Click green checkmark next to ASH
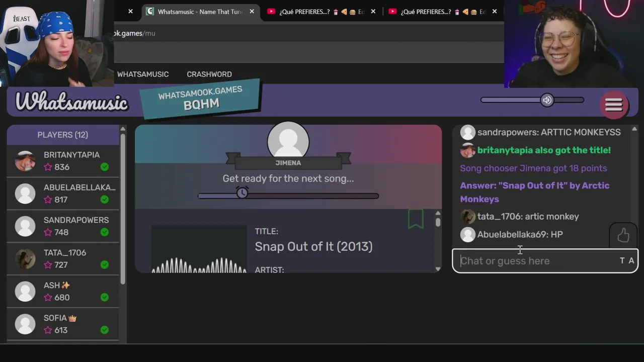 tap(105, 298)
